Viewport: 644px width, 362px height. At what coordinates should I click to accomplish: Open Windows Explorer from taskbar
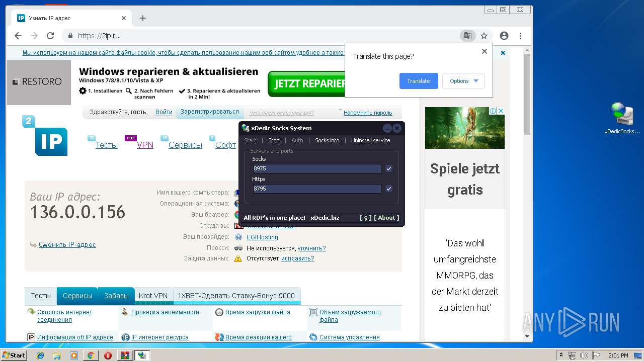[x=57, y=355]
